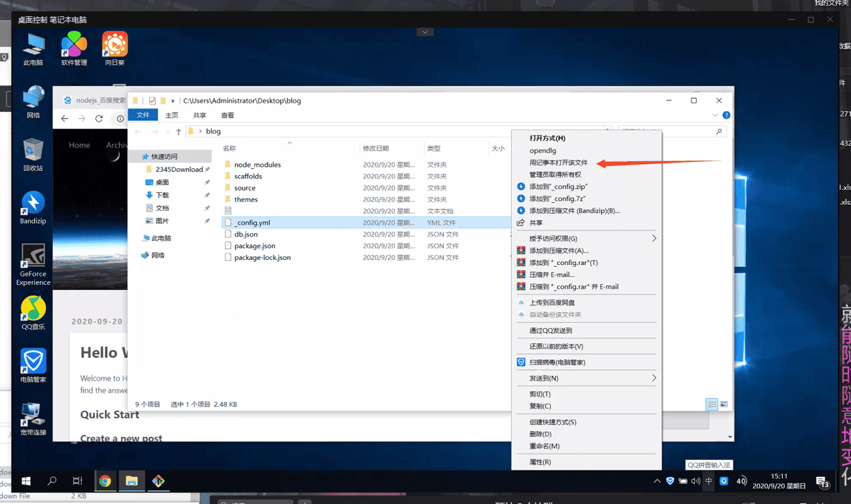Toggle the 中 input language indicator
Screen dimensions: 851x504
(x=708, y=481)
